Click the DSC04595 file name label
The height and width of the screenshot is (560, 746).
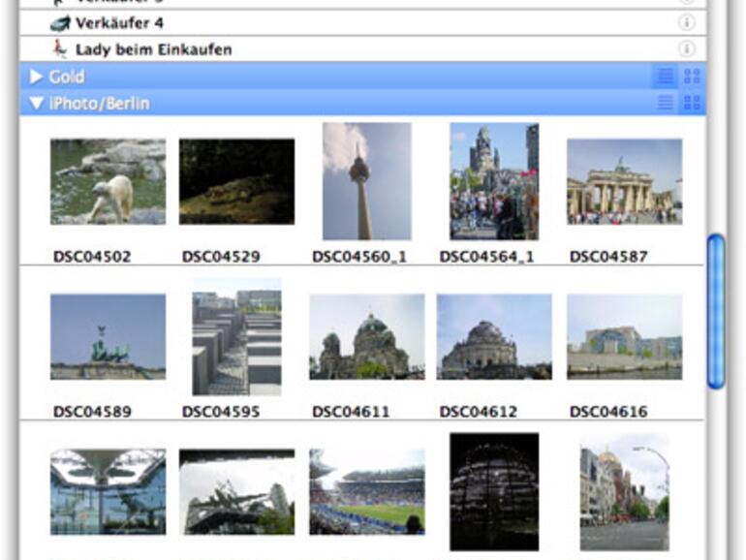tap(221, 412)
